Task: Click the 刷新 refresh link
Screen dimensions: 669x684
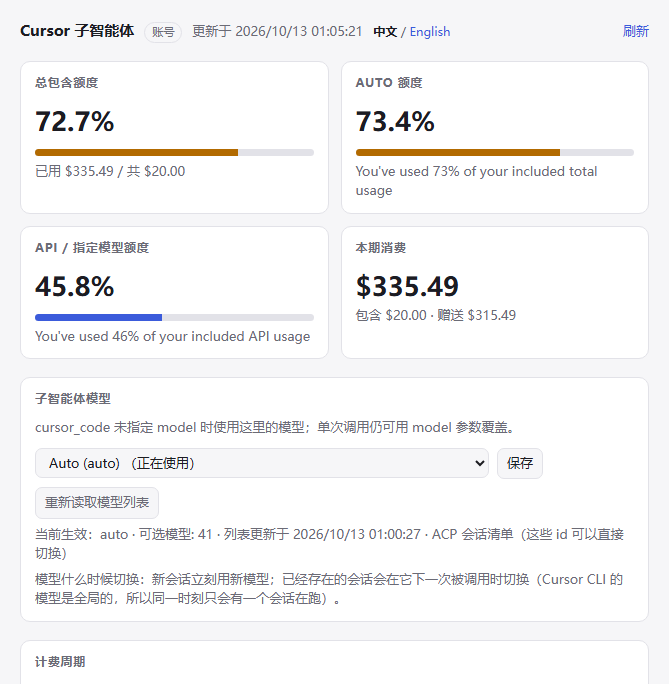Action: tap(635, 31)
